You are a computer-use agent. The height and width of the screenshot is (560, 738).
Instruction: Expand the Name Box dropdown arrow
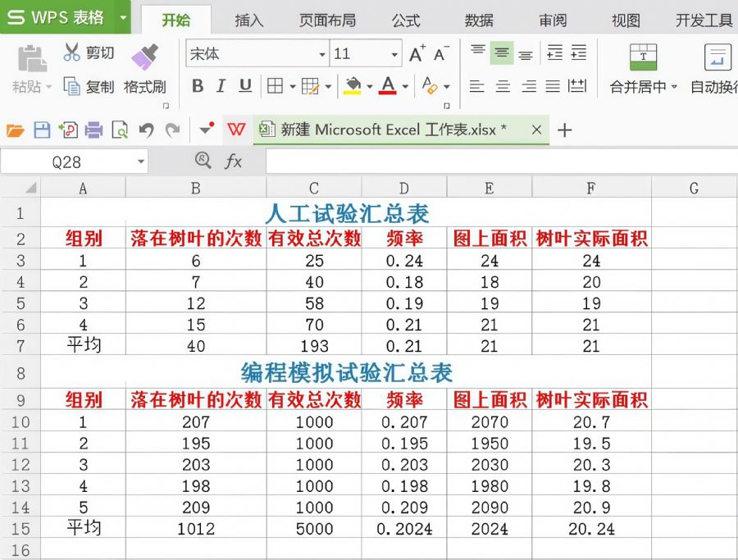tap(141, 162)
